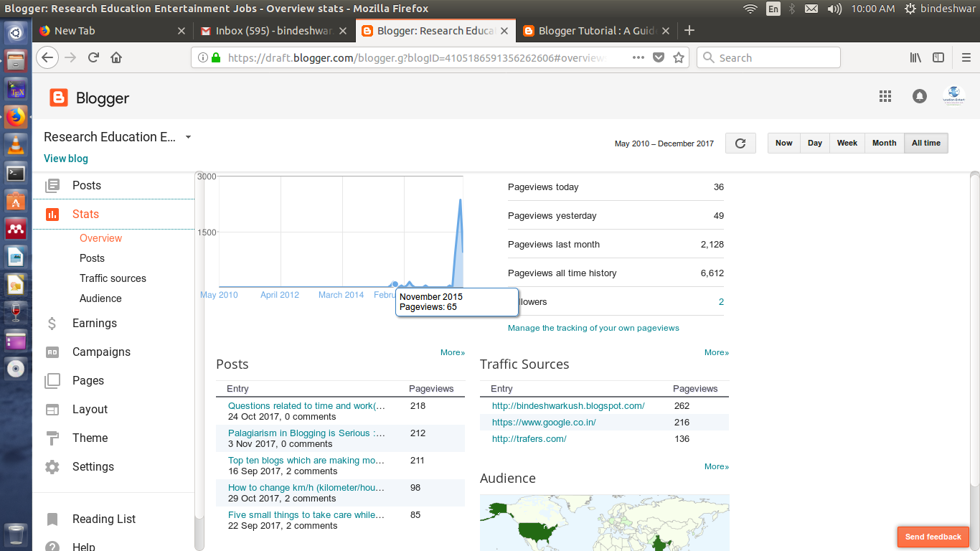Open Manage the tracking of your own pageviews
This screenshot has width=980, height=551.
point(593,328)
